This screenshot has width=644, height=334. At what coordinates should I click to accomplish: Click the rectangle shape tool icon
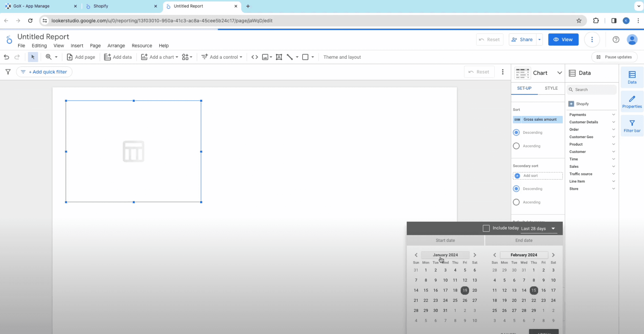(x=305, y=57)
